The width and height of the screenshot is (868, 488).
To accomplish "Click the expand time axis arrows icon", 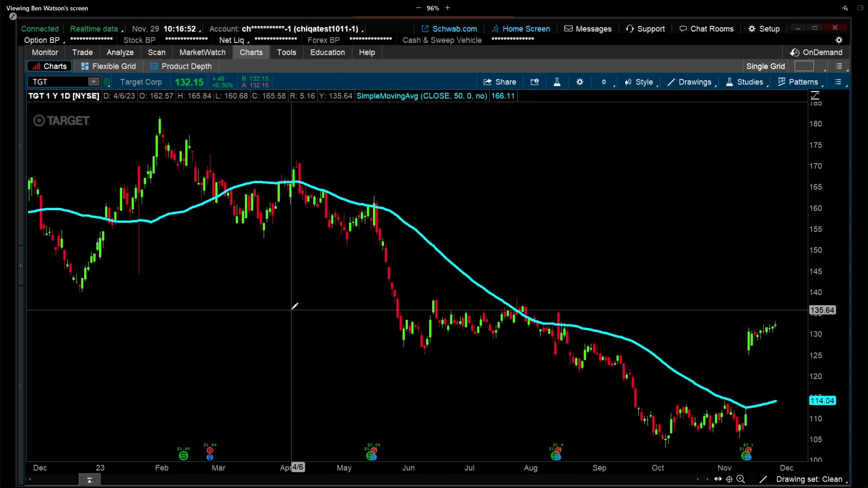I will pyautogui.click(x=718, y=479).
